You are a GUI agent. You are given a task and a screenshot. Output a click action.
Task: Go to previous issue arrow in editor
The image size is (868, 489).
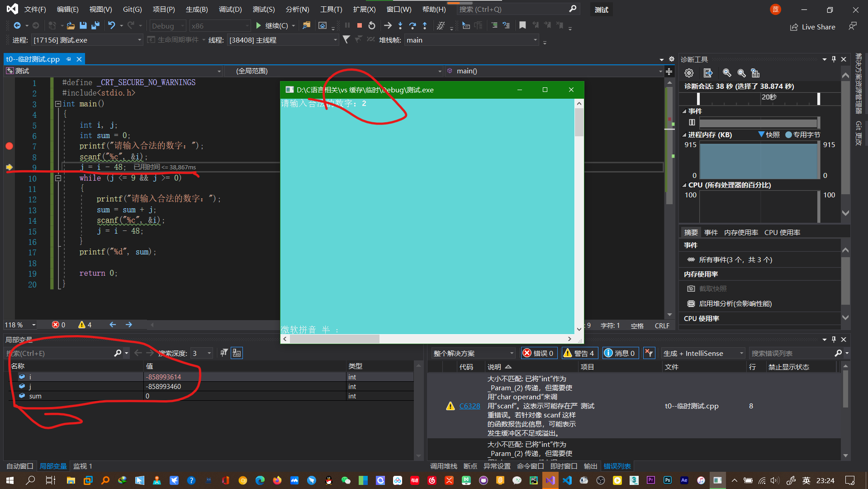click(113, 325)
